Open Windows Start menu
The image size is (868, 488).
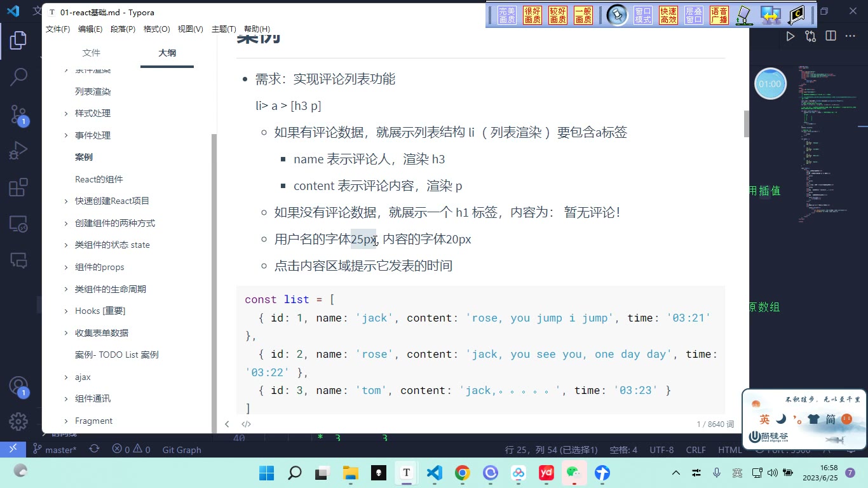coord(266,473)
